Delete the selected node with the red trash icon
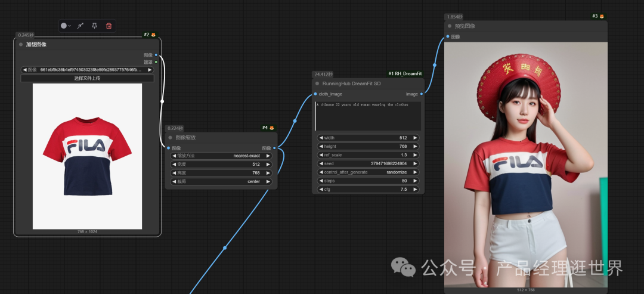This screenshot has width=644, height=294. (109, 26)
